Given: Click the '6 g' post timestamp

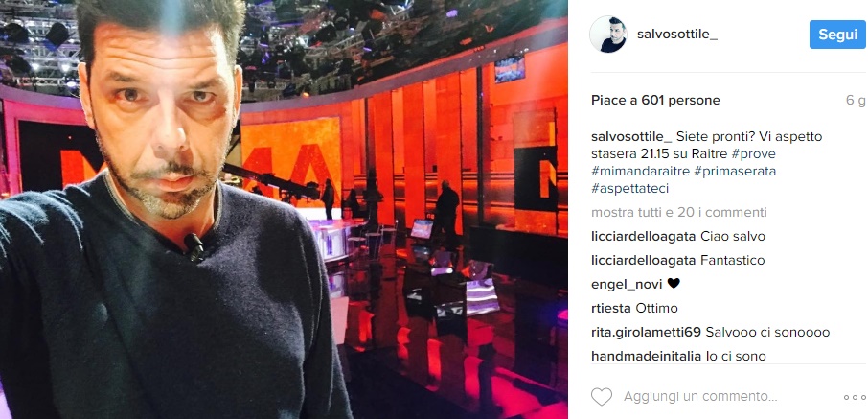Looking at the screenshot, I should coord(856,101).
